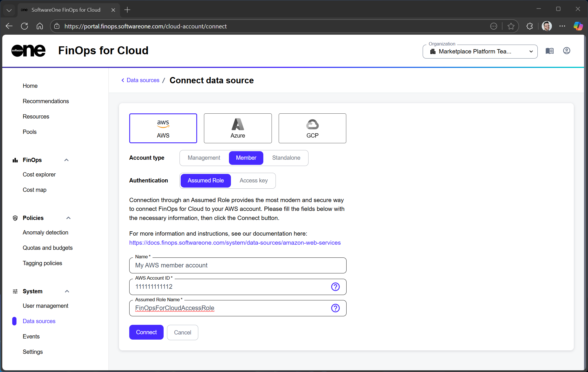The height and width of the screenshot is (372, 588).
Task: Click AWS Account ID help icon
Action: coord(335,287)
